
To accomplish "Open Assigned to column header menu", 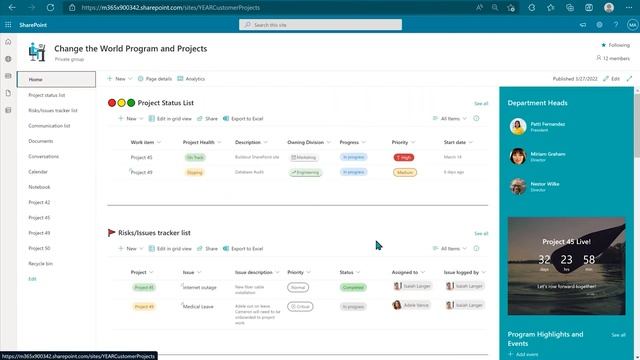I will pyautogui.click(x=408, y=272).
